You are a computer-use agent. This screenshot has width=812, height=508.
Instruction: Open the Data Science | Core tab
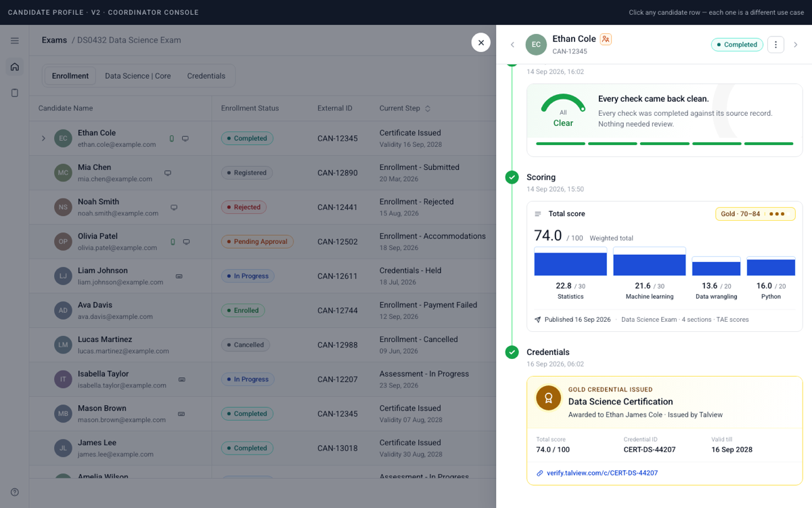(x=138, y=76)
